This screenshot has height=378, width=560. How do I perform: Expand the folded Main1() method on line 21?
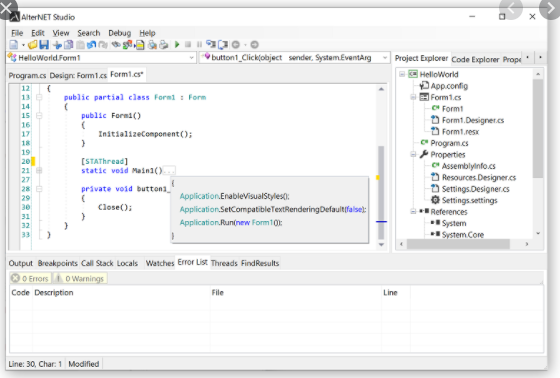(x=39, y=170)
